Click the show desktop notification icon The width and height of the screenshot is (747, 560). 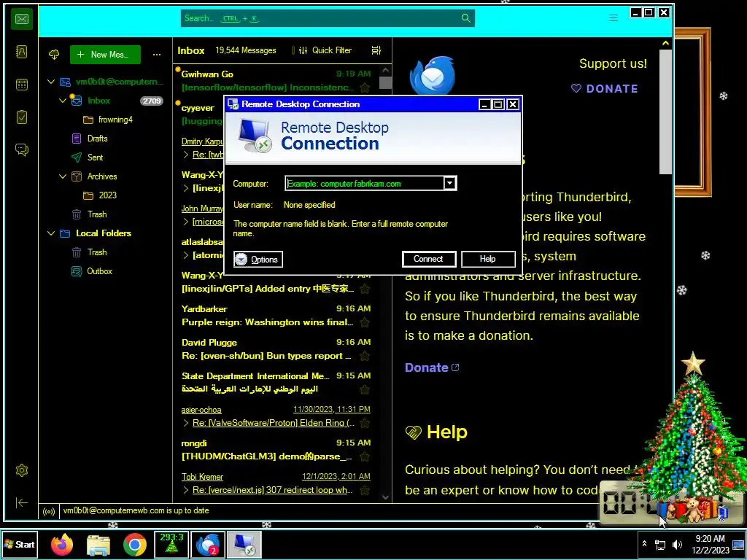tap(738, 545)
